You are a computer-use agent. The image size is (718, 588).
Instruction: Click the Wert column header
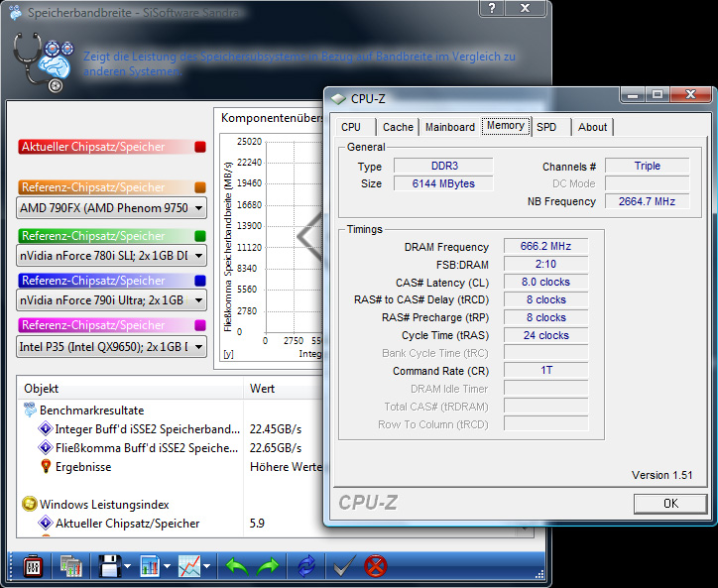click(283, 389)
